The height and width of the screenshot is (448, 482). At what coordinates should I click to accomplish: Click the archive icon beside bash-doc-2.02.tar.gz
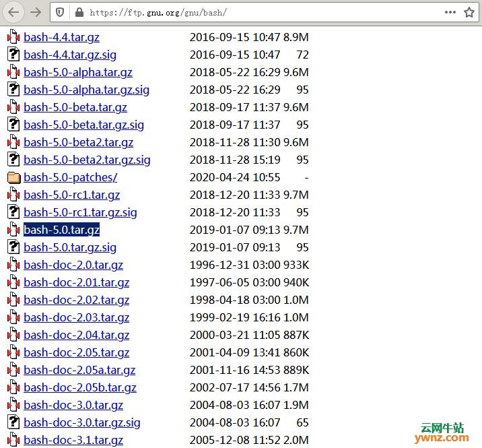[x=13, y=300]
